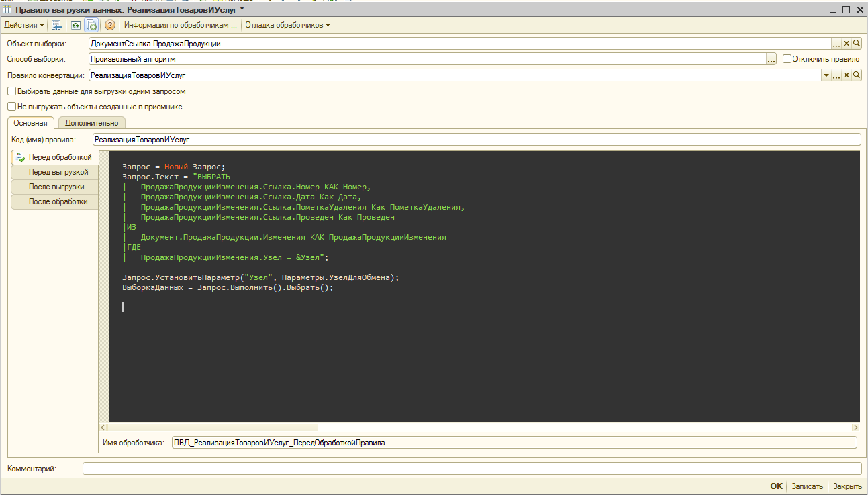
Task: Select the Перед обработкой handler tab
Action: (55, 157)
